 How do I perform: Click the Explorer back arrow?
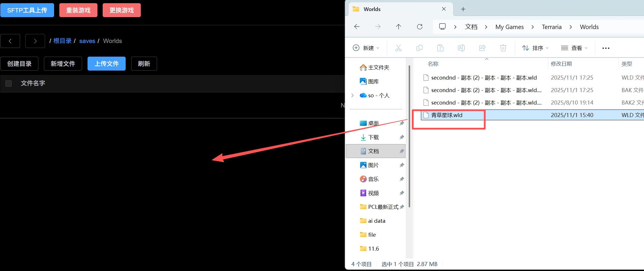click(x=357, y=27)
